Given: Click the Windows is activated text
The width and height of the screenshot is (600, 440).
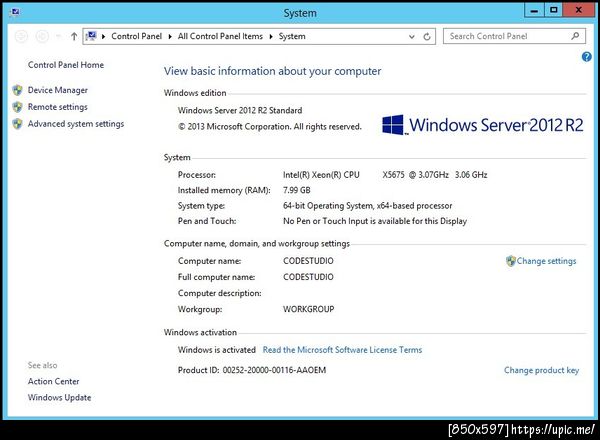Looking at the screenshot, I should [217, 350].
